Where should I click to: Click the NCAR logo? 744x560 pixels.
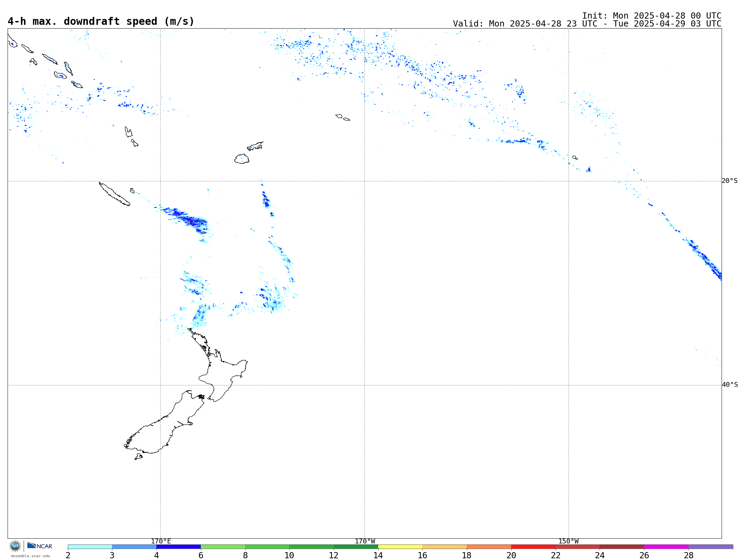tap(40, 546)
